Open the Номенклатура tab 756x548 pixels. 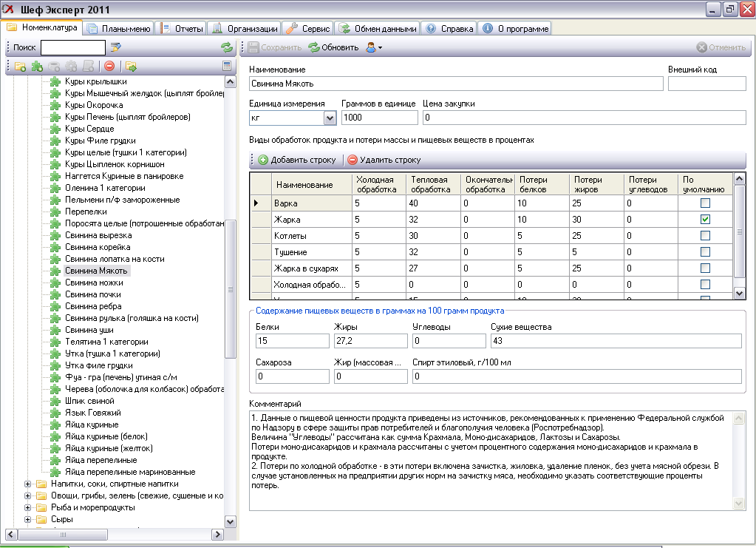(42, 27)
